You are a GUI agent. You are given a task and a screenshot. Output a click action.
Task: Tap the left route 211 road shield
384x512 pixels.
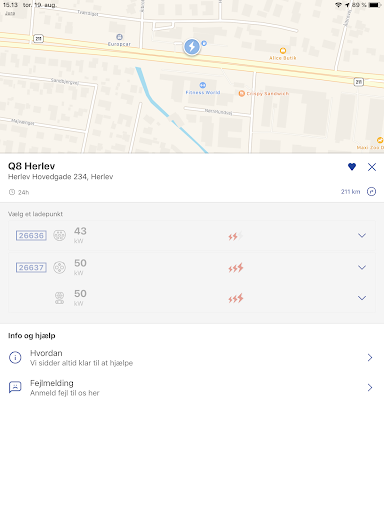tap(38, 39)
